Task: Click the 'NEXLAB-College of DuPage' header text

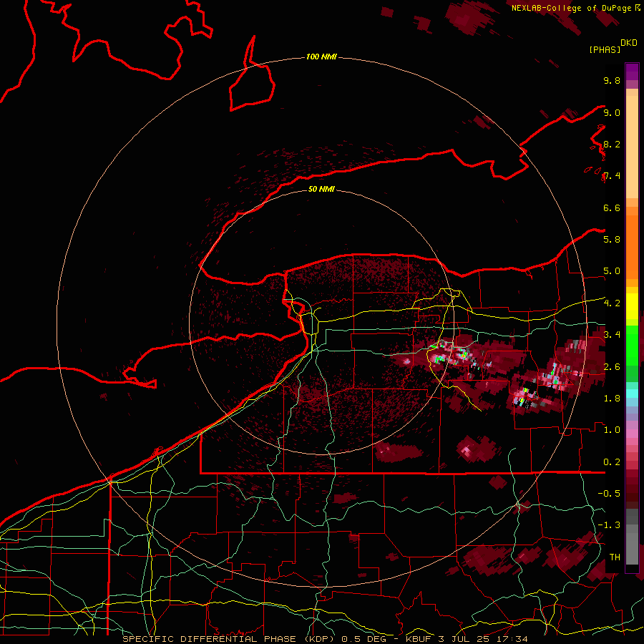Action: (571, 8)
